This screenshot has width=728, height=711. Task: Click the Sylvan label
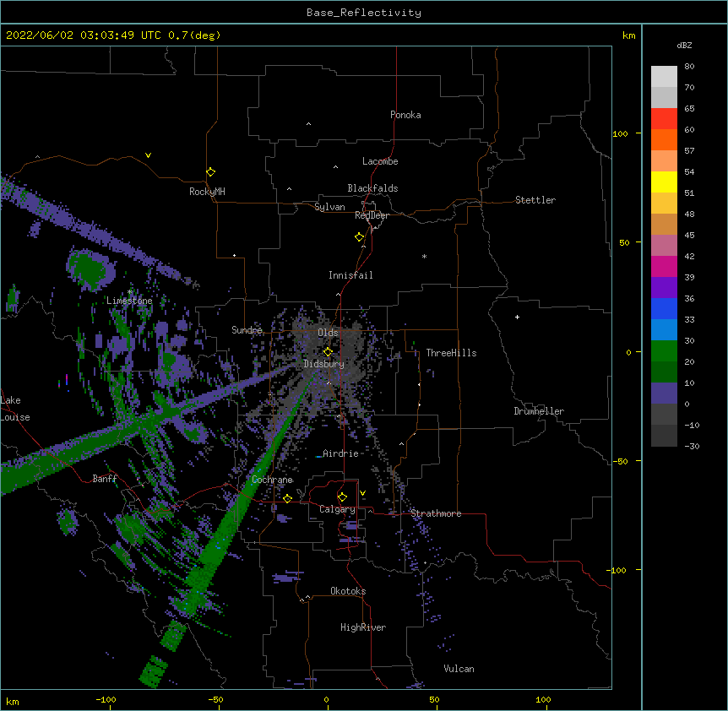329,207
